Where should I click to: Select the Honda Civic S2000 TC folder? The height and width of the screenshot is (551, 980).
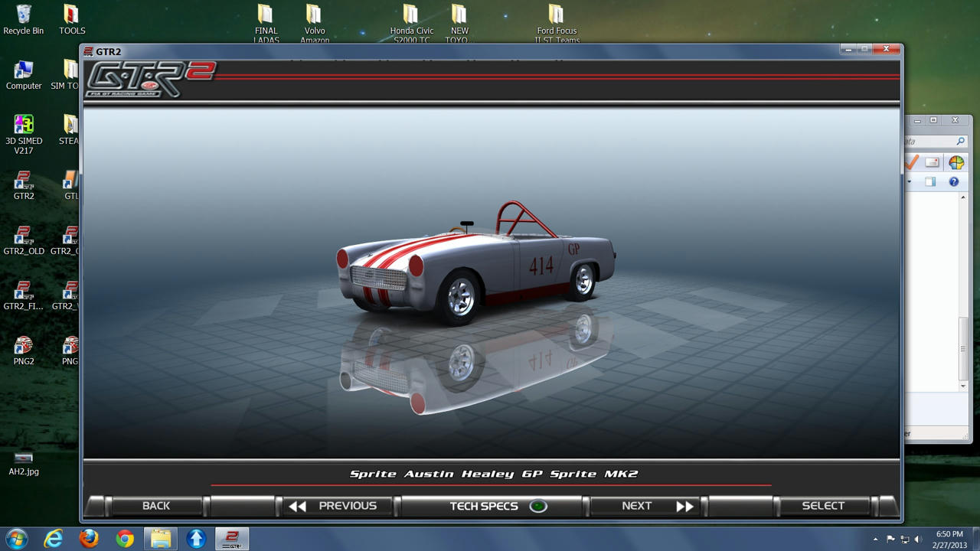[412, 23]
